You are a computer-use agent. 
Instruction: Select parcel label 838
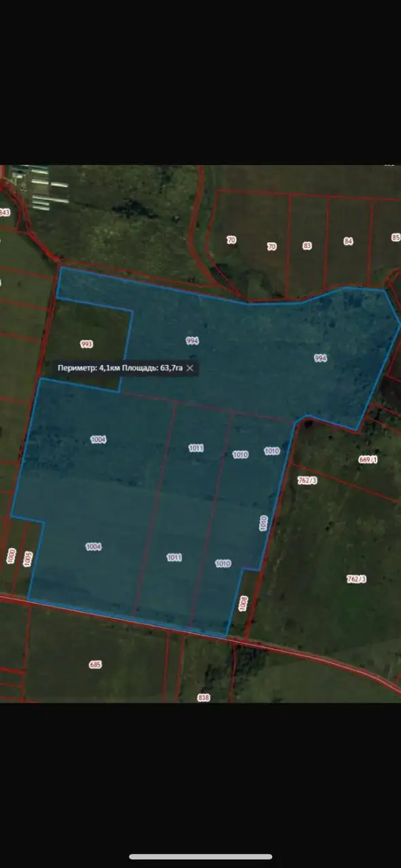(204, 697)
